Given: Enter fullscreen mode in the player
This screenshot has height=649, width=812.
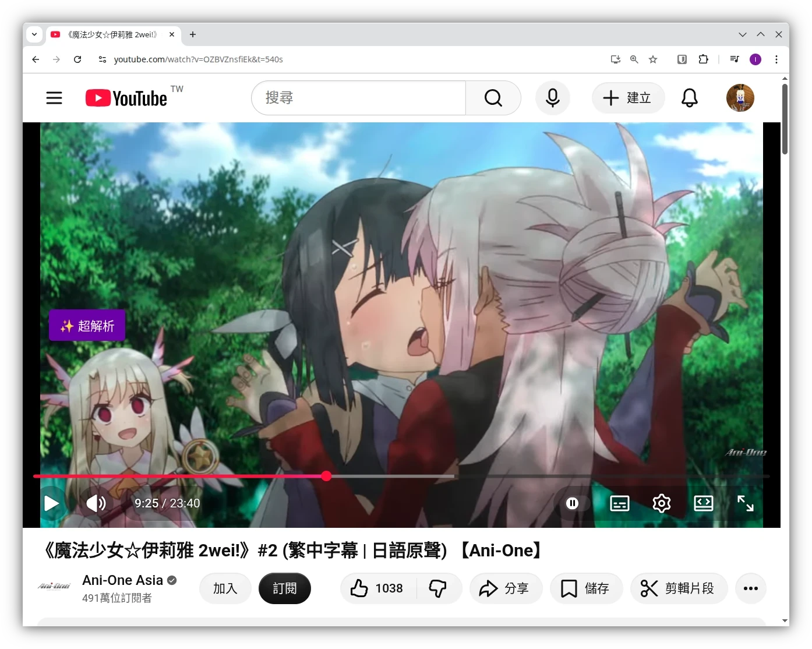Looking at the screenshot, I should click(745, 503).
